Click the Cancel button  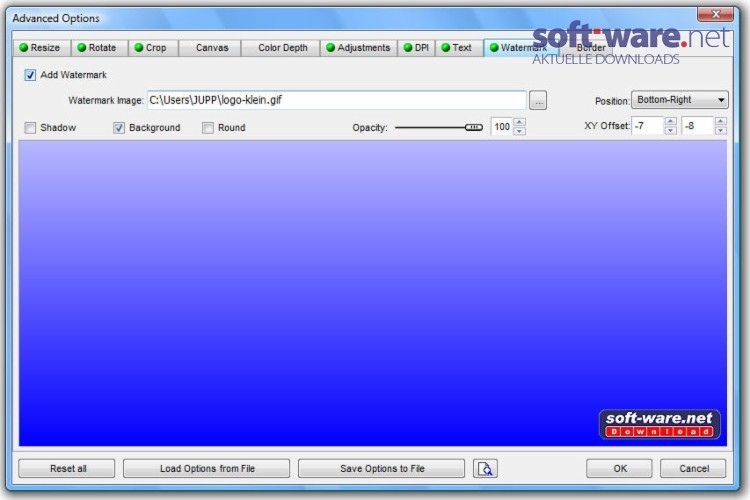(693, 468)
